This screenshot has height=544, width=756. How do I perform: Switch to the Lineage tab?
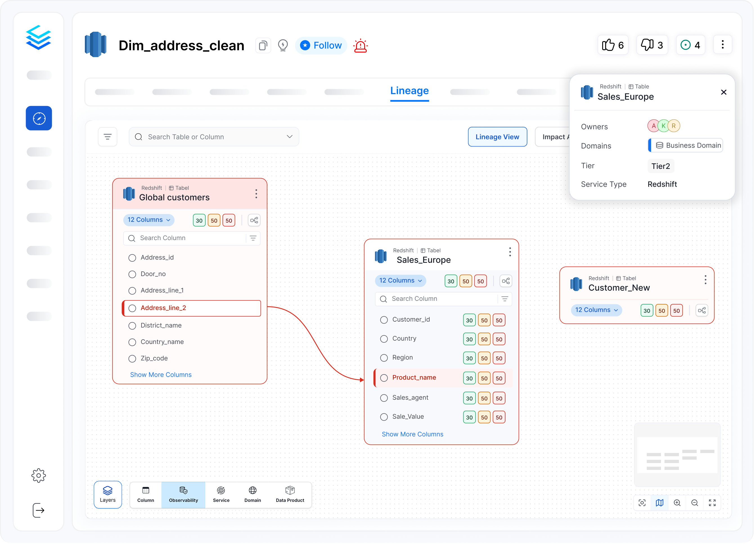409,91
